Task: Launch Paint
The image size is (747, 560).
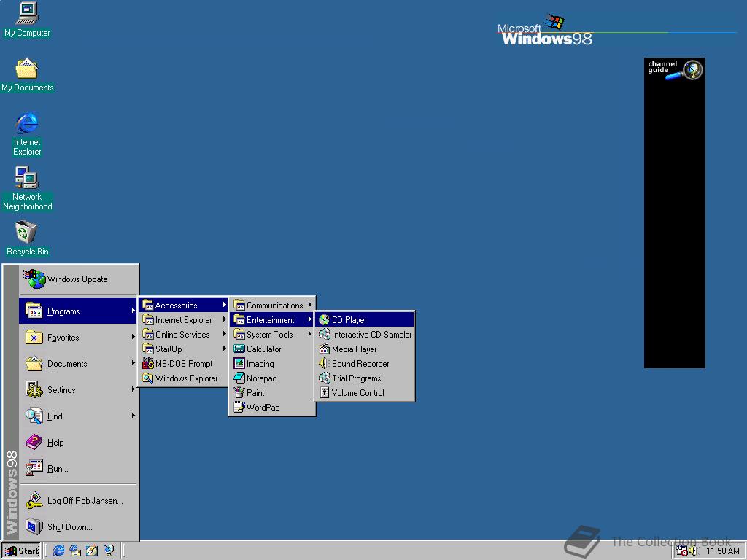Action: [272, 393]
